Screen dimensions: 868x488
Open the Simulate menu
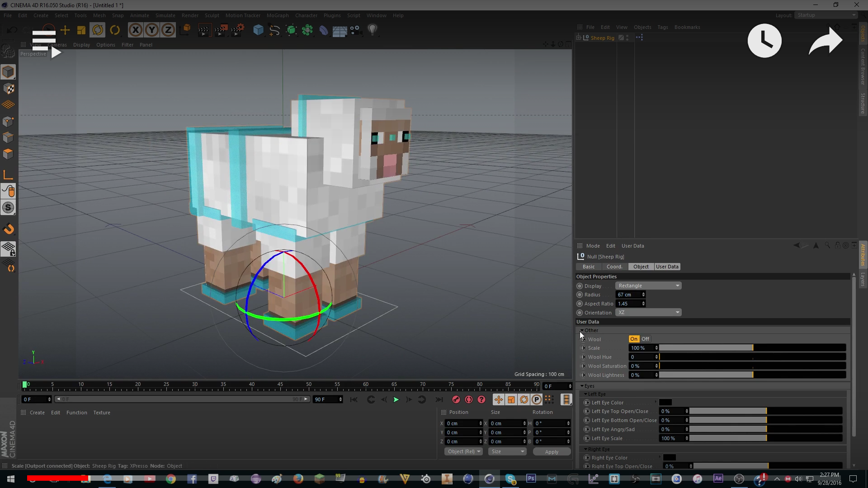[165, 15]
